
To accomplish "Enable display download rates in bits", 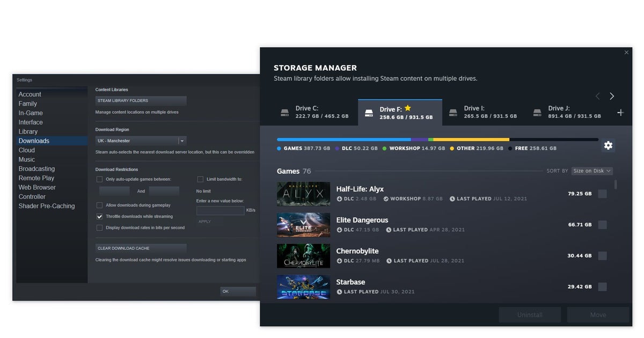I will (99, 228).
